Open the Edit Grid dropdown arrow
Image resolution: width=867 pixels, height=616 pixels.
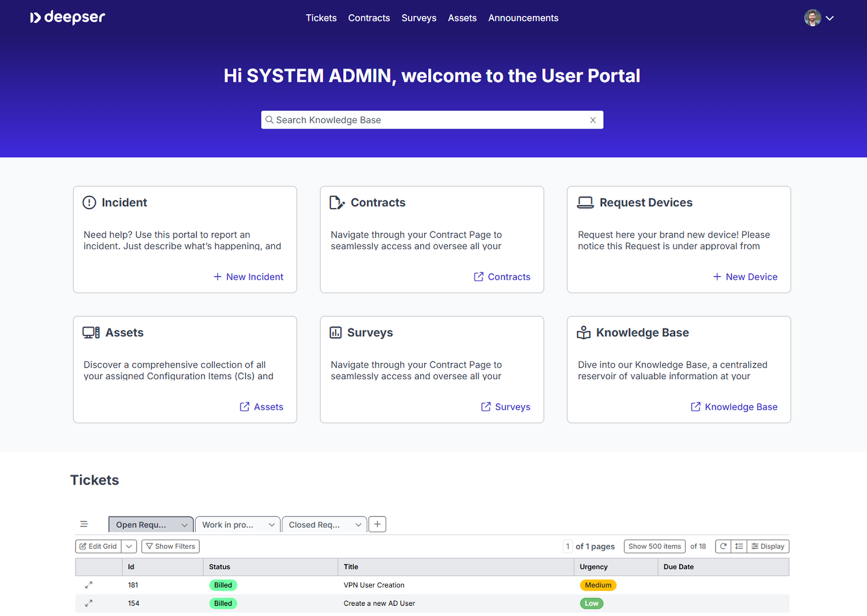tap(129, 546)
